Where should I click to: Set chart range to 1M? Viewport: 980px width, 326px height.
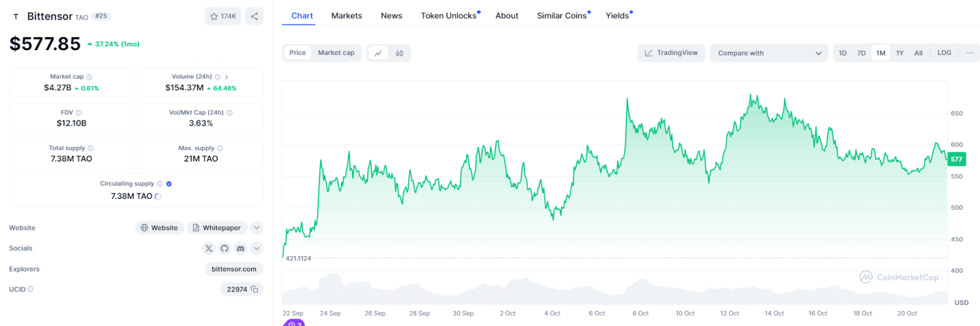click(881, 53)
